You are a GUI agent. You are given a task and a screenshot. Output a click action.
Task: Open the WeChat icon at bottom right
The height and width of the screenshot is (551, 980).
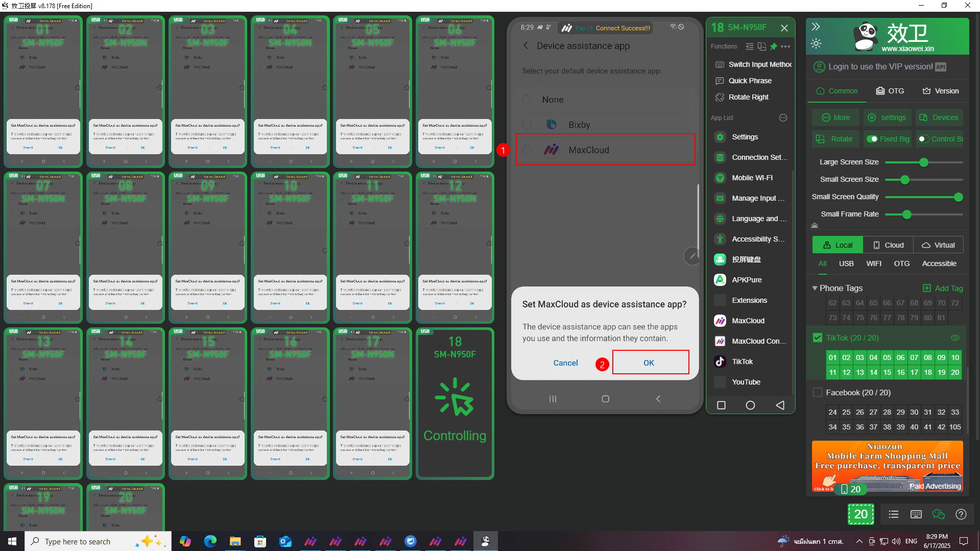coord(938,514)
